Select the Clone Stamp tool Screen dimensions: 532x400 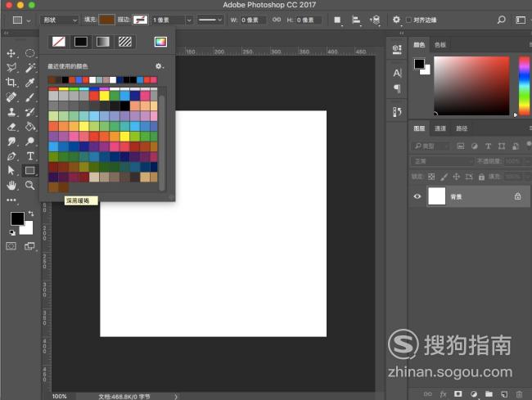[11, 112]
